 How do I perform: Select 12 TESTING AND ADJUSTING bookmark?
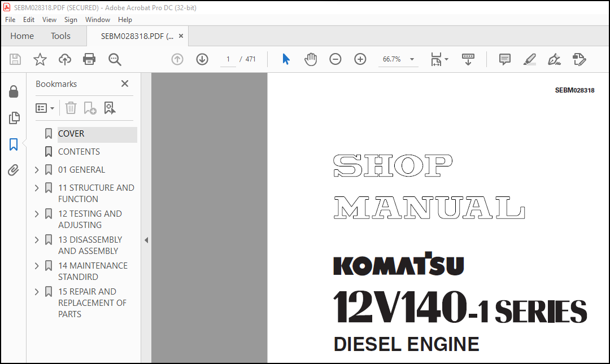[x=90, y=220]
